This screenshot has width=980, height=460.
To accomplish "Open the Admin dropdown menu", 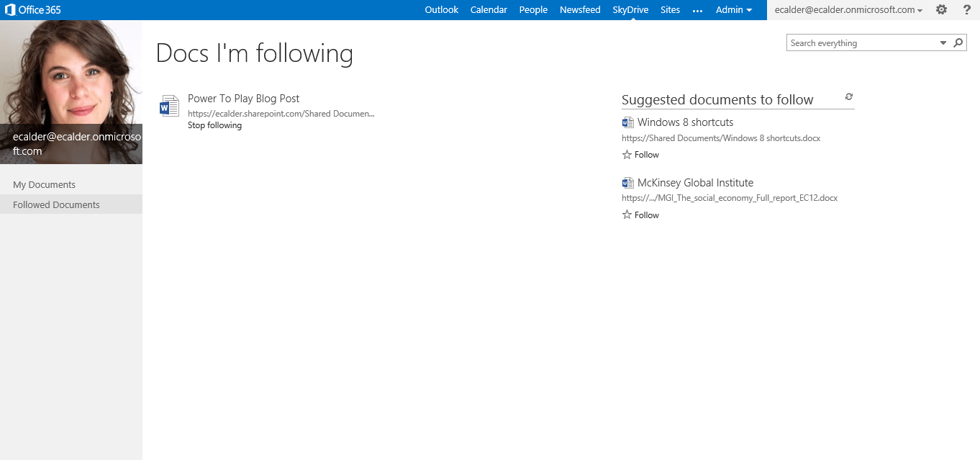I will point(734,10).
